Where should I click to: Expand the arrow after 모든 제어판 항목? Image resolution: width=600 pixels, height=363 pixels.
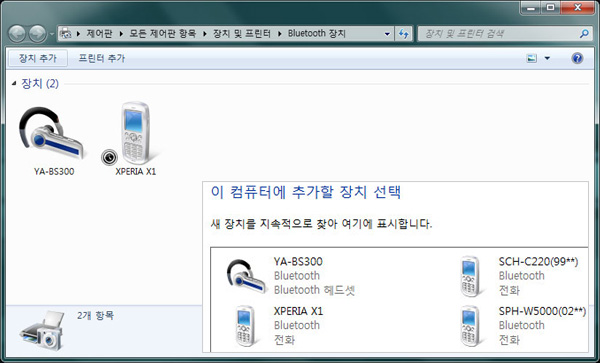(205, 34)
